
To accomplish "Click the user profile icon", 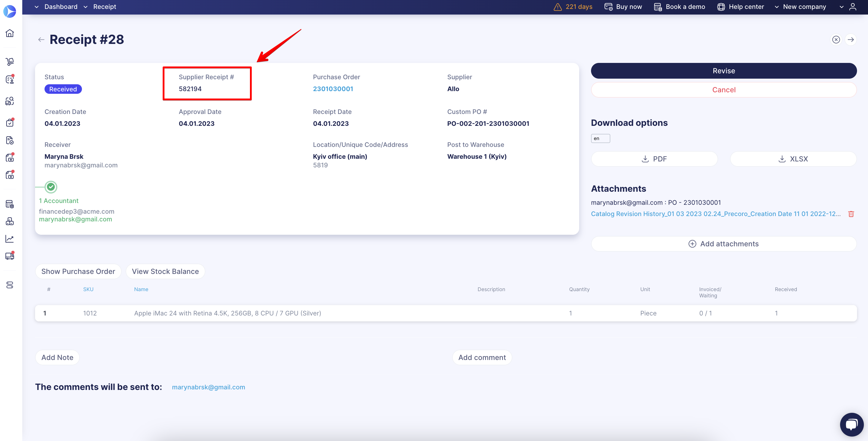I will pyautogui.click(x=853, y=7).
